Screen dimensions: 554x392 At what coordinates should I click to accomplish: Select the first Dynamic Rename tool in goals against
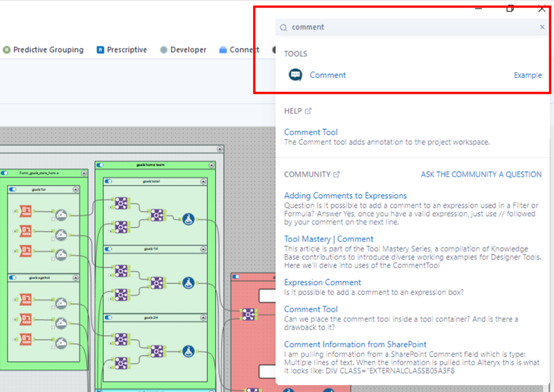pyautogui.click(x=61, y=303)
